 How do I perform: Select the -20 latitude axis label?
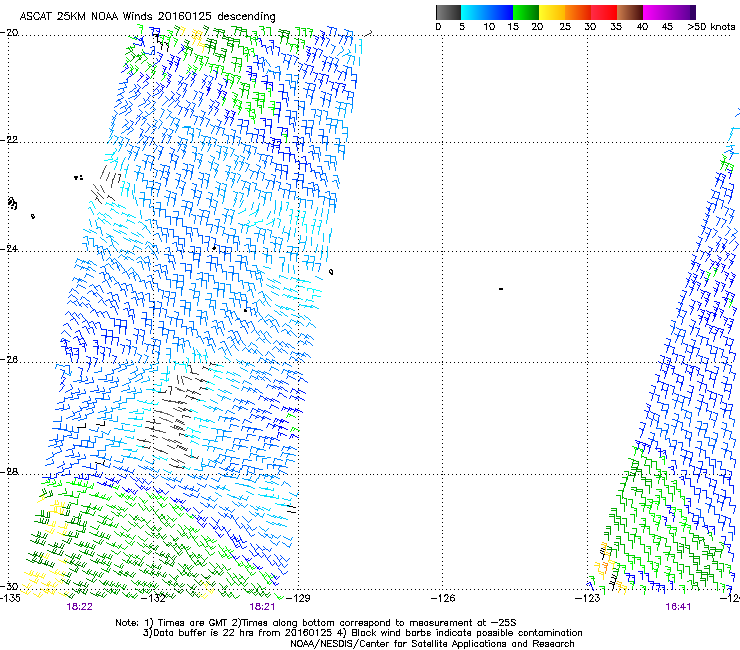point(9,33)
